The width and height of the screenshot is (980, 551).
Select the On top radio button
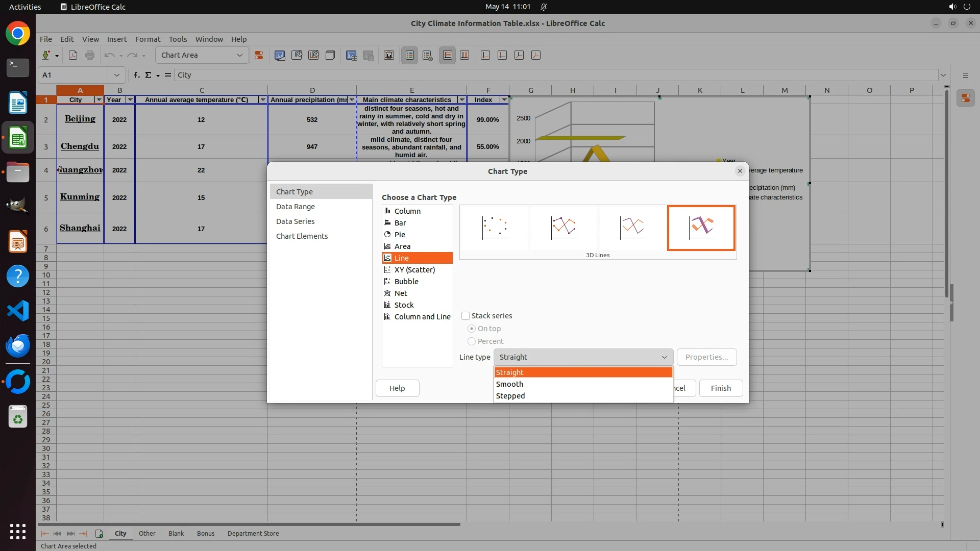point(472,329)
